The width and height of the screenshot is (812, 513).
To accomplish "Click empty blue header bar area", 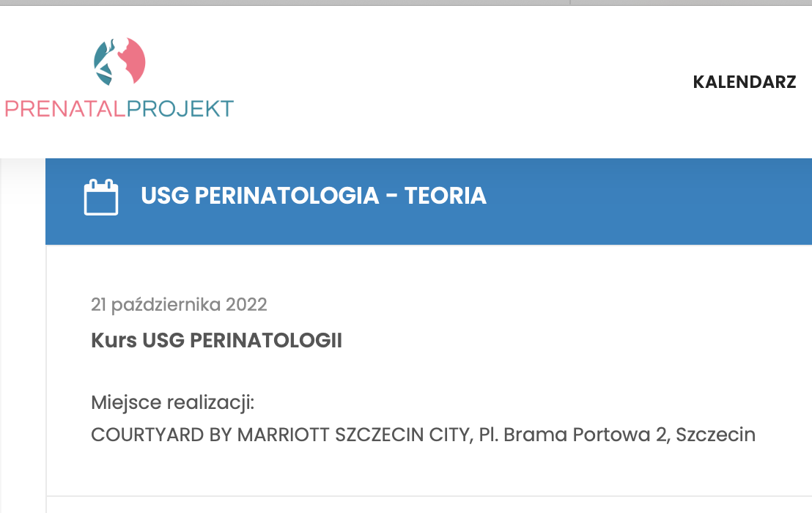I will pos(647,202).
